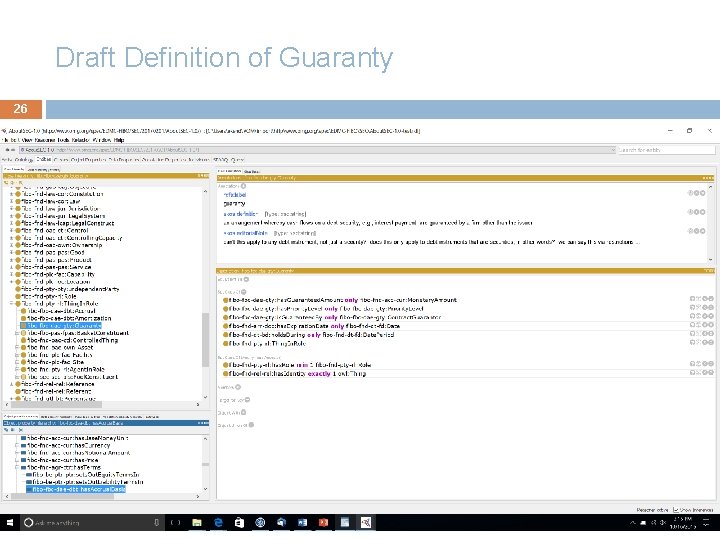Open the Refactor menu

pos(81,140)
